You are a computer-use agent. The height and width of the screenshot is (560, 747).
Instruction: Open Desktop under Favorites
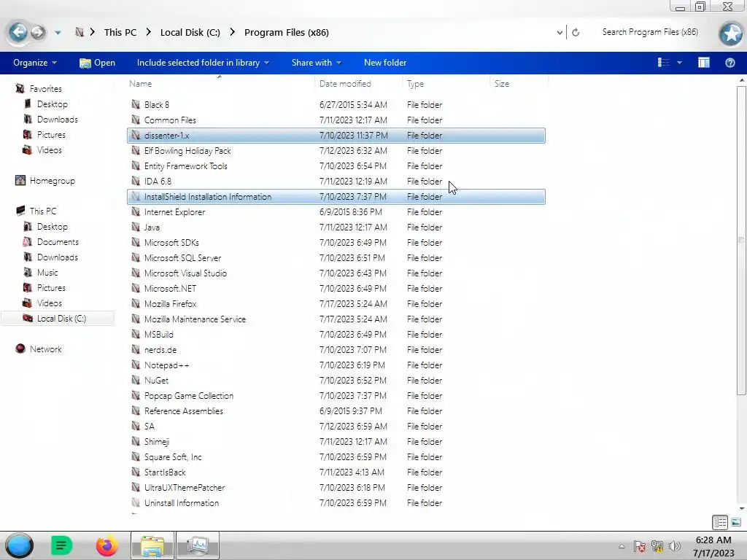click(x=52, y=104)
